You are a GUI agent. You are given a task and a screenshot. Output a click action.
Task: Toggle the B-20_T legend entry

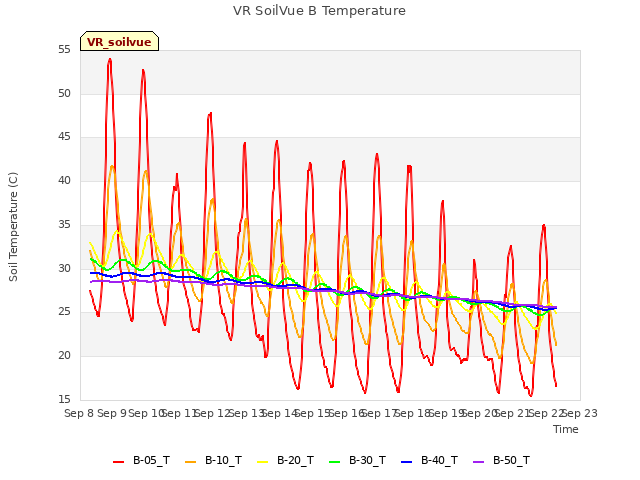(286, 461)
